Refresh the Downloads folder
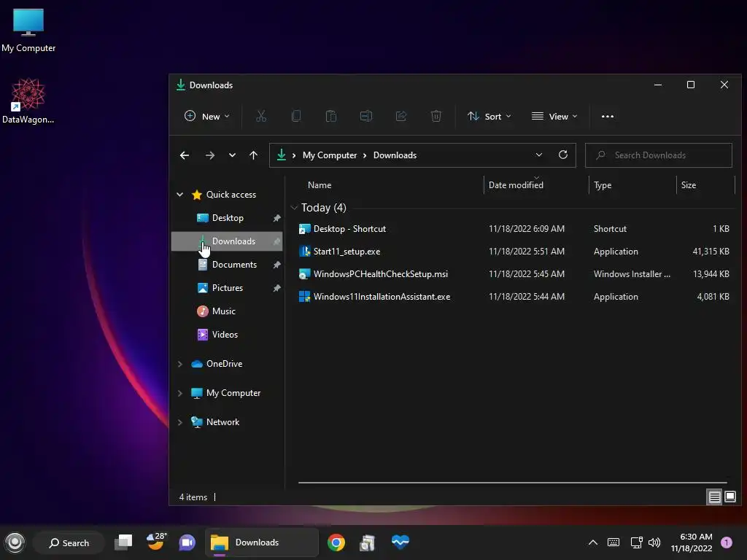The image size is (747, 560). [563, 155]
